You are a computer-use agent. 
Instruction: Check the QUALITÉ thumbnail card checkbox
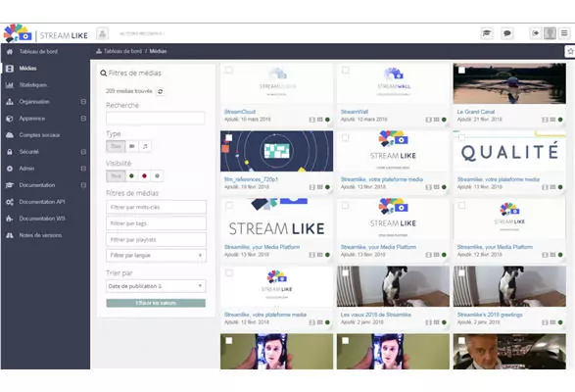click(x=461, y=137)
